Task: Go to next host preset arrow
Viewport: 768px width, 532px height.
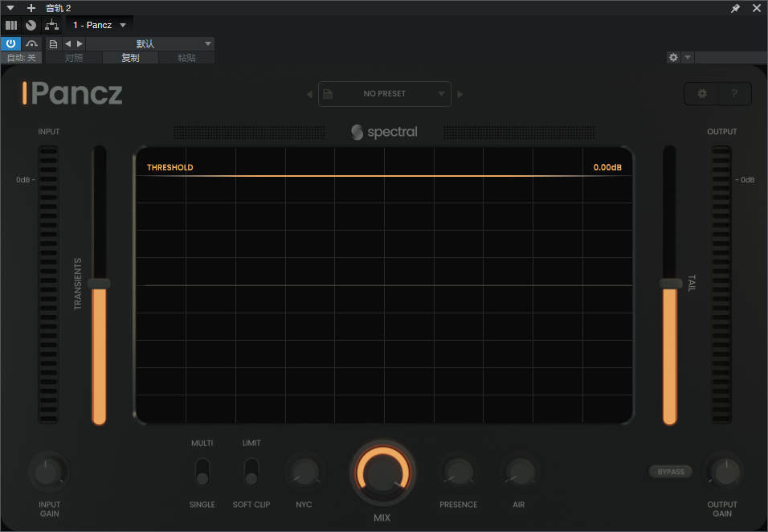Action: tap(80, 44)
